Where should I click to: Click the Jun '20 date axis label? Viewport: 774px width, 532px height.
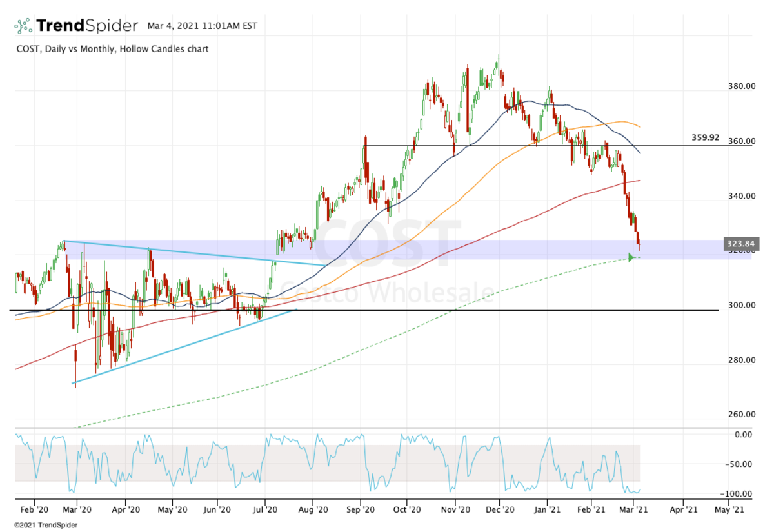click(x=217, y=509)
